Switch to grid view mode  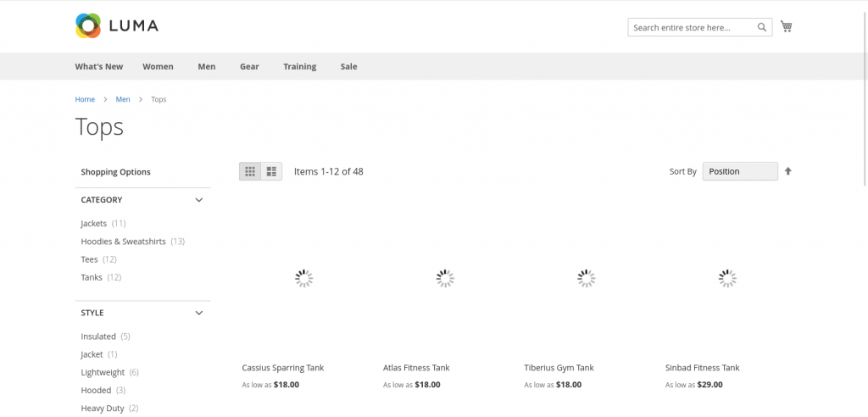[x=250, y=172]
